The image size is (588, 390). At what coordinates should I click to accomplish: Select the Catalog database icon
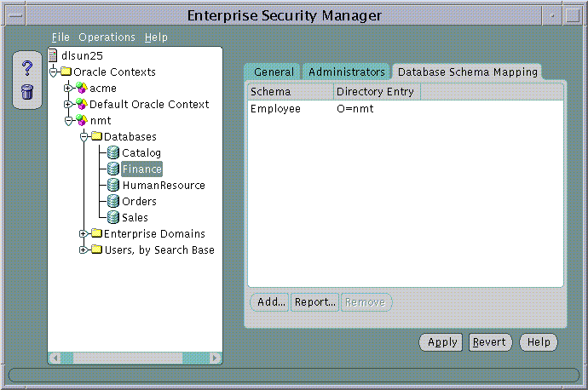click(x=113, y=153)
